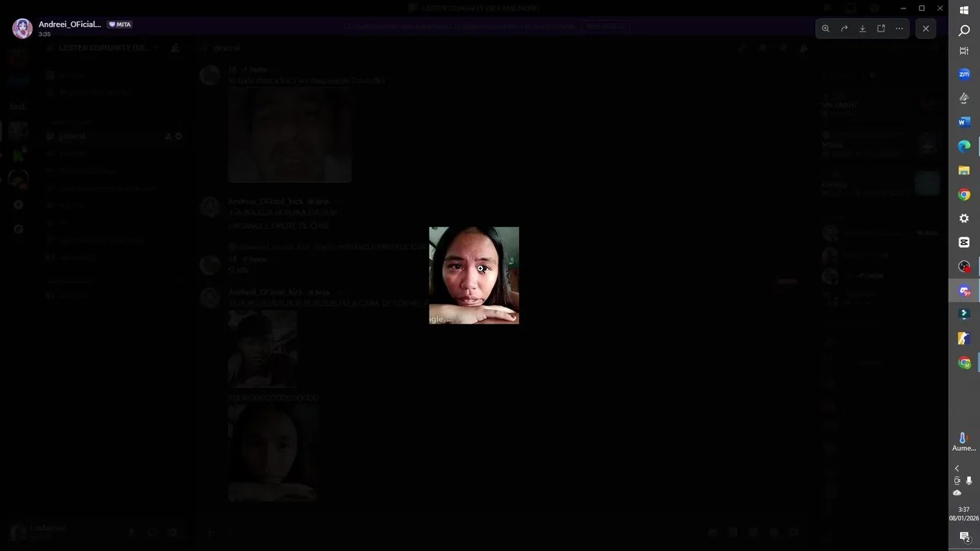Forward the image using the curved arrow icon
The width and height of the screenshot is (980, 551).
844,28
